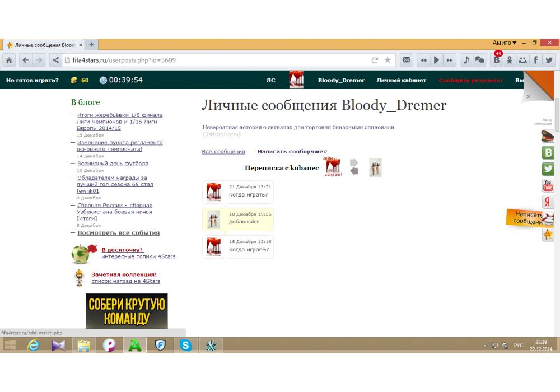Expand the 'Написать сообщение' form
The image size is (560, 392).
pyautogui.click(x=290, y=152)
